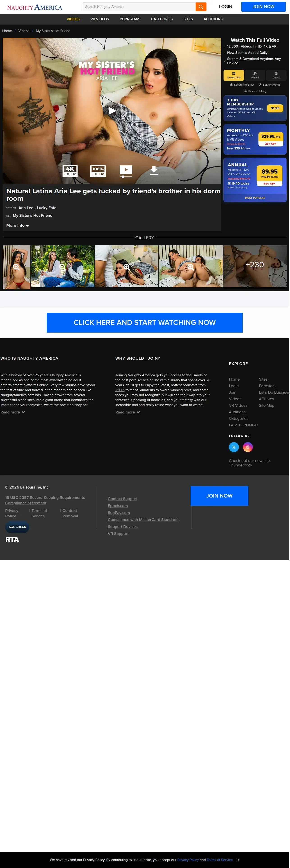Click the Start Watching Now banner button
Image resolution: width=290 pixels, height=868 pixels.
click(145, 323)
